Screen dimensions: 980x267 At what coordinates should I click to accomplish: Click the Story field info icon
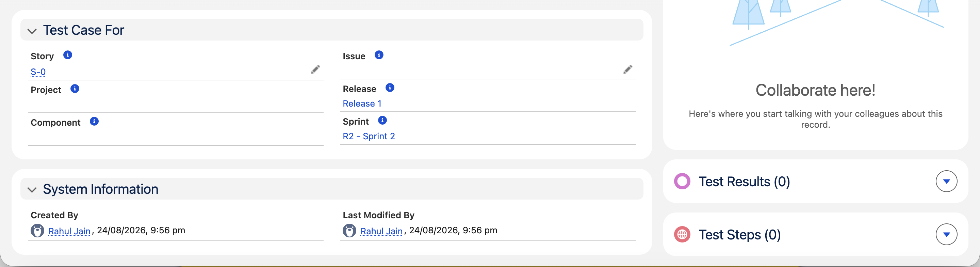pos(68,55)
